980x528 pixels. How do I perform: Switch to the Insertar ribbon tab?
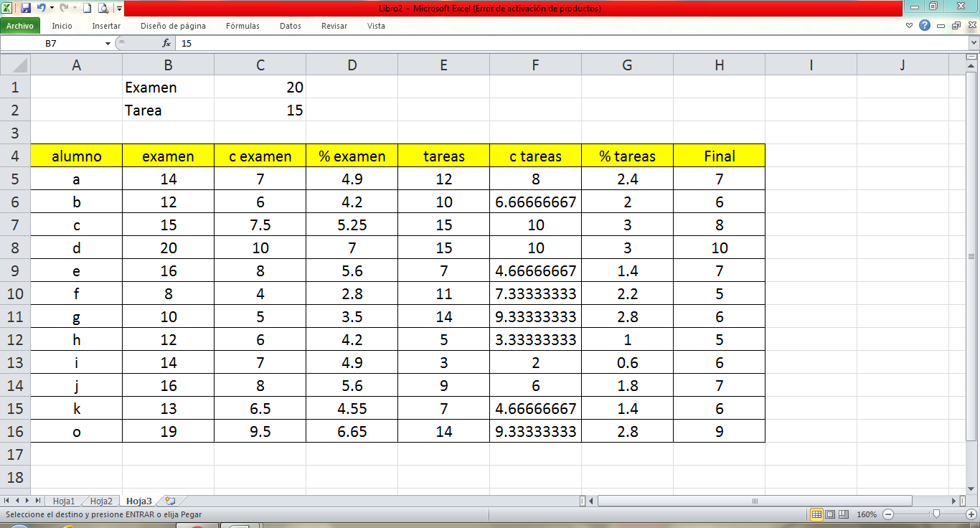106,26
